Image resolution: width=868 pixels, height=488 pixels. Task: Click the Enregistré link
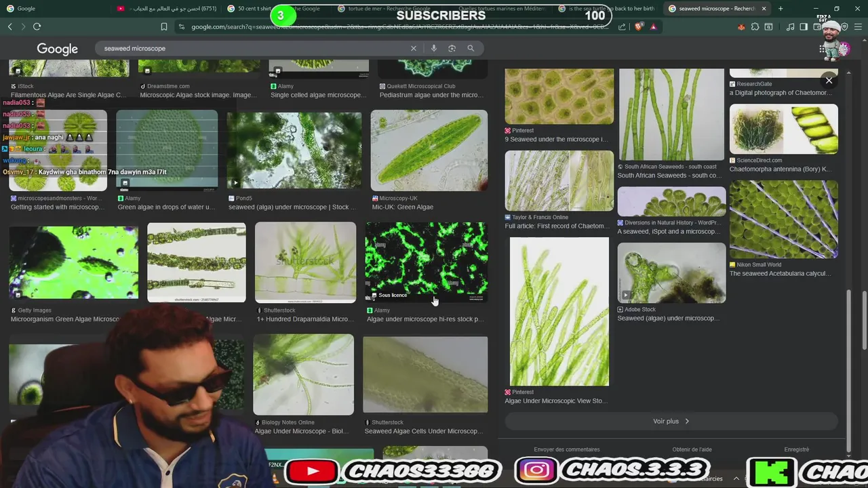point(796,449)
